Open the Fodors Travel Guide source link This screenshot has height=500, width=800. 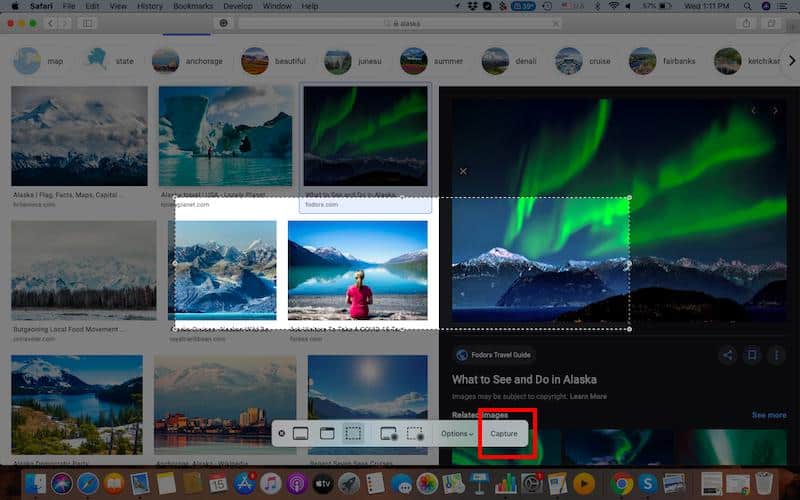pos(493,355)
